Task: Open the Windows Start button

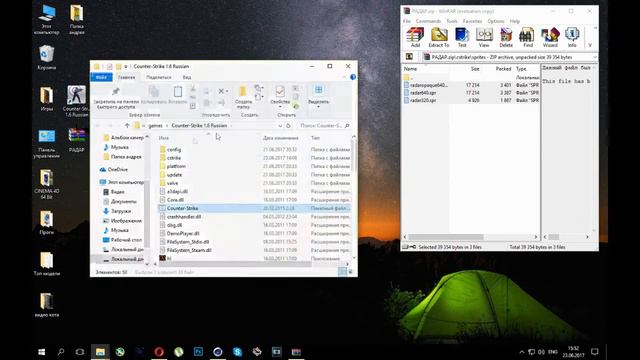Action: tap(41, 351)
